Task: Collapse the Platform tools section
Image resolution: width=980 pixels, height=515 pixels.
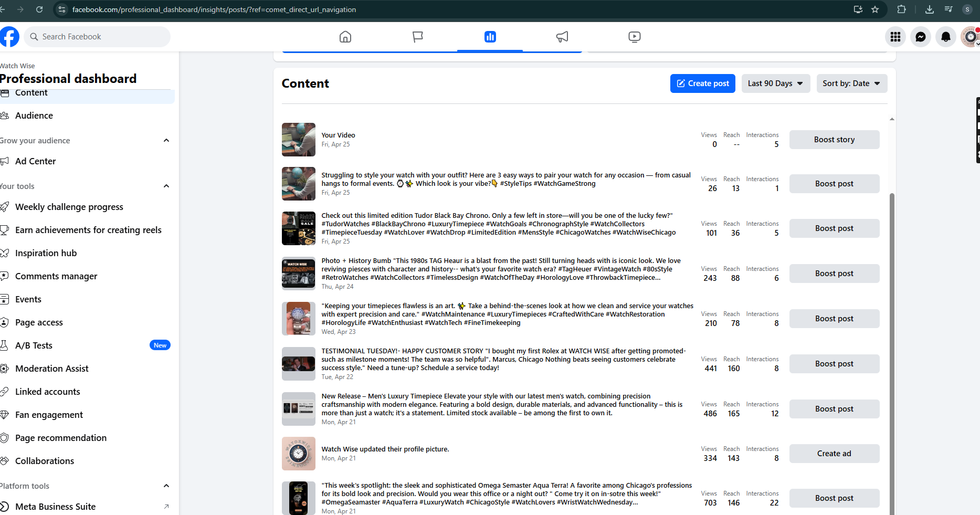Action: pos(166,486)
